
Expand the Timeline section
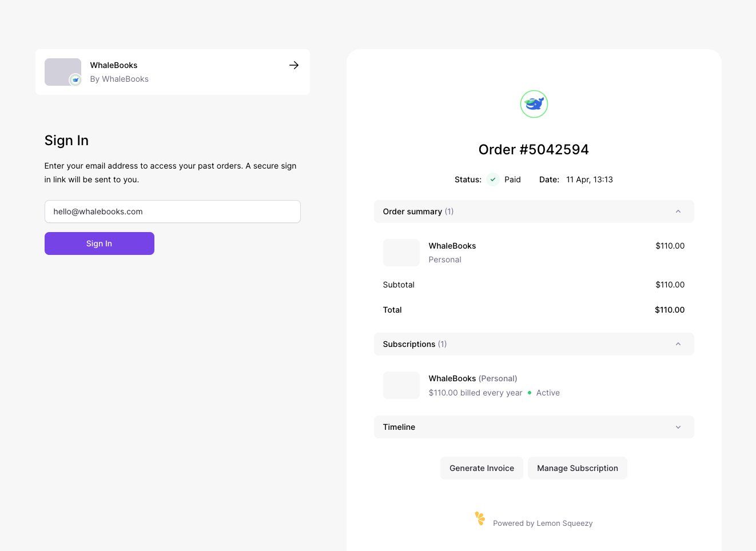534,427
